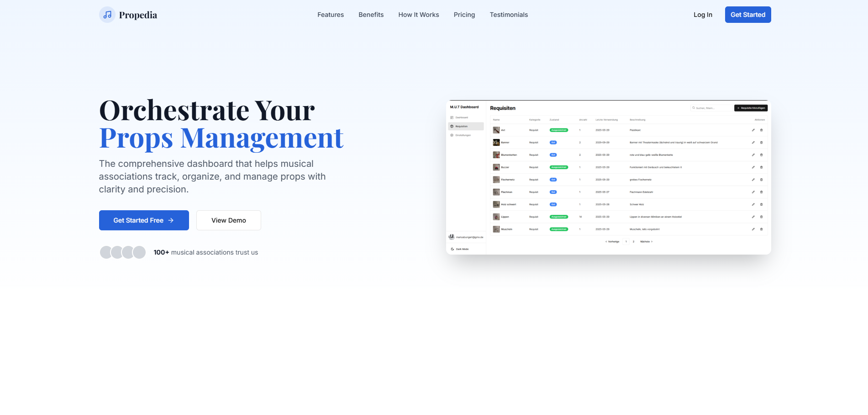Click the M.U.T Dashboard title
Image resolution: width=868 pixels, height=415 pixels.
464,107
